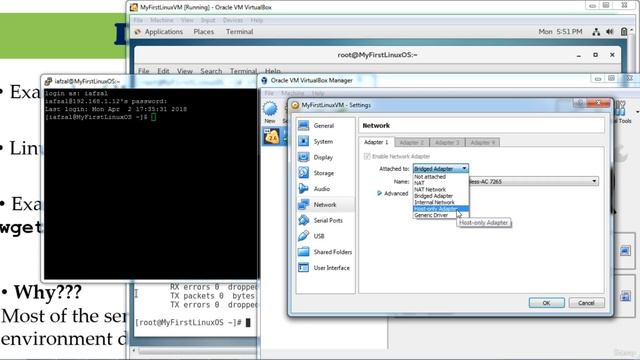Click Mon 5:51 PM clock
The width and height of the screenshot is (640, 360).
point(560,32)
